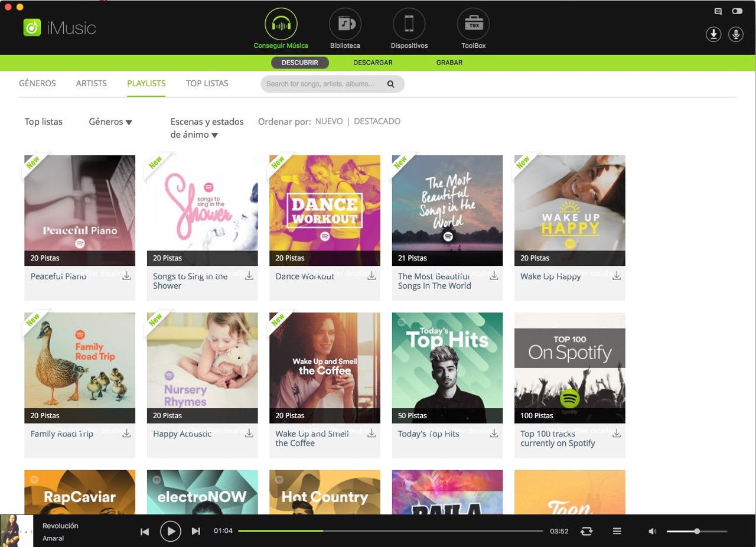Image resolution: width=756 pixels, height=547 pixels.
Task: Switch to the ARTISTS tab
Action: pos(92,83)
